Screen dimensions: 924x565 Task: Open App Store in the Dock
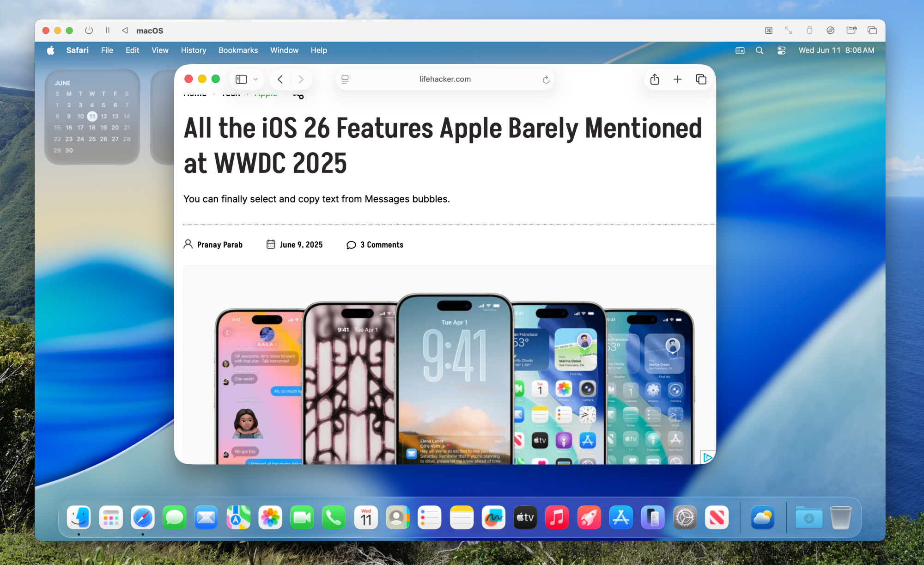621,517
